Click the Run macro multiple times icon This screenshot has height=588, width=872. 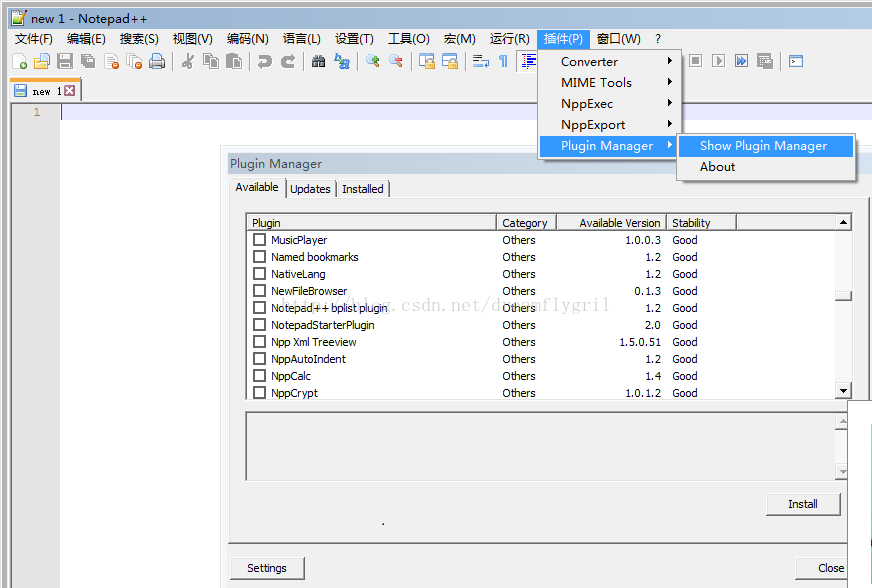[x=741, y=61]
